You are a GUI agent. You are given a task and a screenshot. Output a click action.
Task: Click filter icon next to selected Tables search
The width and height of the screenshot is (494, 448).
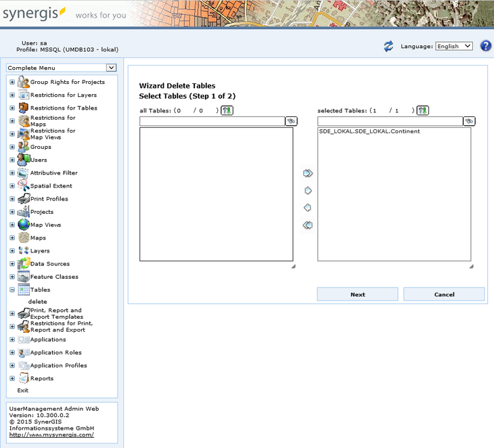pyautogui.click(x=469, y=121)
